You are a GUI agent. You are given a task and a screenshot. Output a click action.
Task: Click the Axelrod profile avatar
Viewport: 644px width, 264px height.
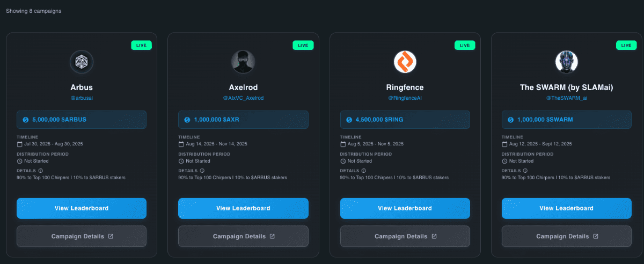point(243,62)
